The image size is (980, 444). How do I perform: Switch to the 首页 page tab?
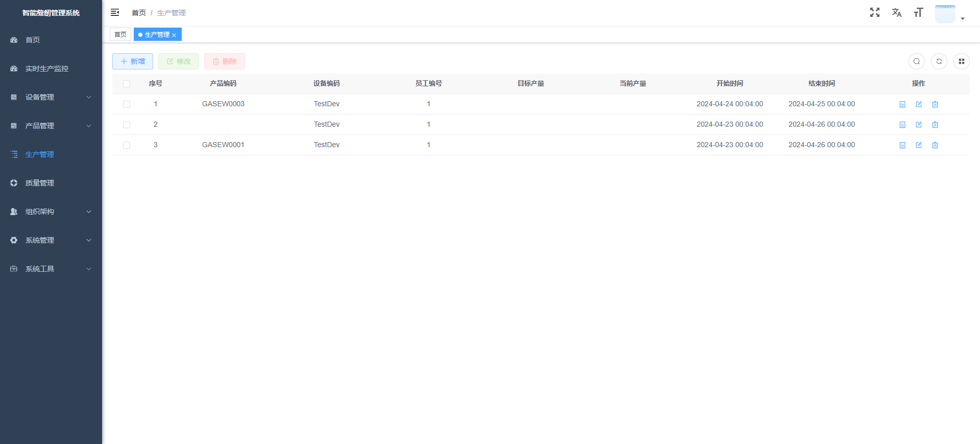pos(120,34)
